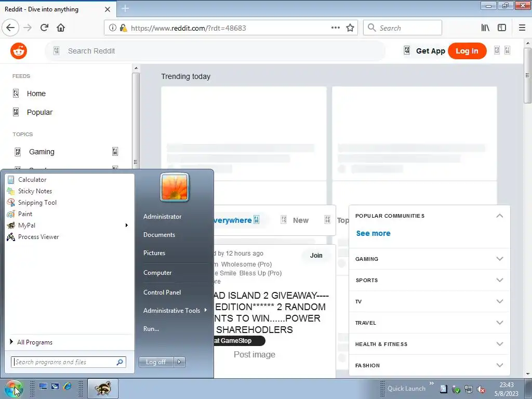The width and height of the screenshot is (532, 399).
Task: Open Documents from Start menu
Action: click(x=159, y=235)
